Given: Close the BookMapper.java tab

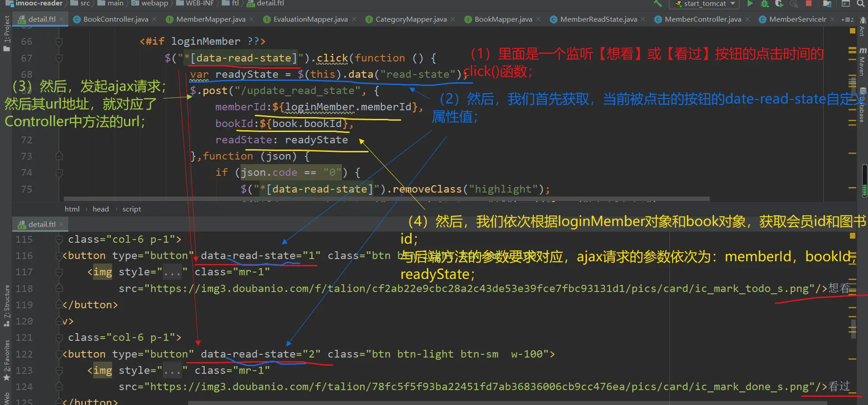Looking at the screenshot, I should click(538, 19).
